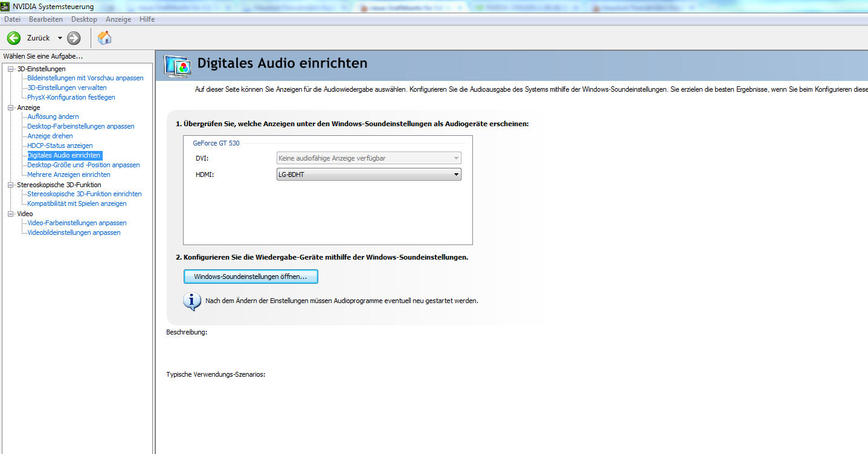Click the disabled DVI audio display dropdown

coord(369,158)
